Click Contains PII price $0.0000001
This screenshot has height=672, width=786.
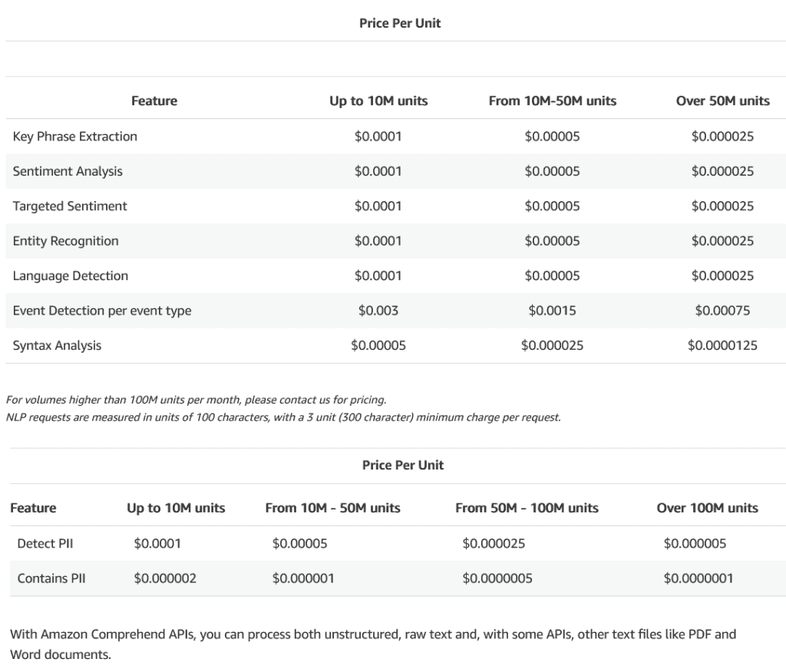coord(698,578)
